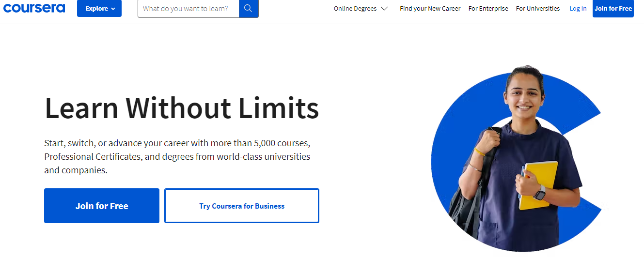Click the Coursera logo in header
This screenshot has width=644, height=258.
point(34,8)
